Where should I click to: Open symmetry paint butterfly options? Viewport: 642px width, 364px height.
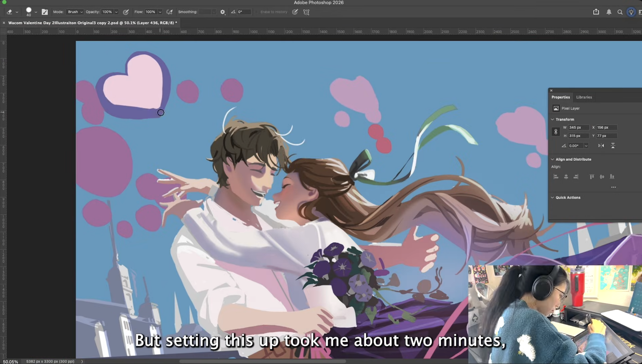[x=306, y=12]
